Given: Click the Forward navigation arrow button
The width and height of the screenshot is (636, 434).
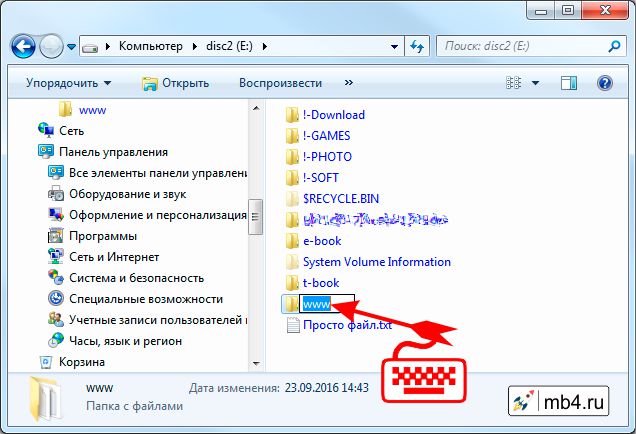Looking at the screenshot, I should point(51,46).
